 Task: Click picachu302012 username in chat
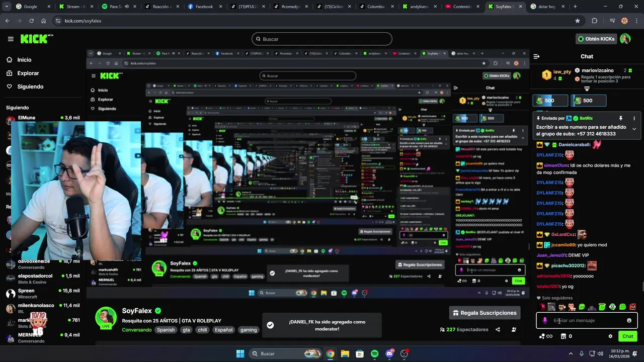pos(568,265)
